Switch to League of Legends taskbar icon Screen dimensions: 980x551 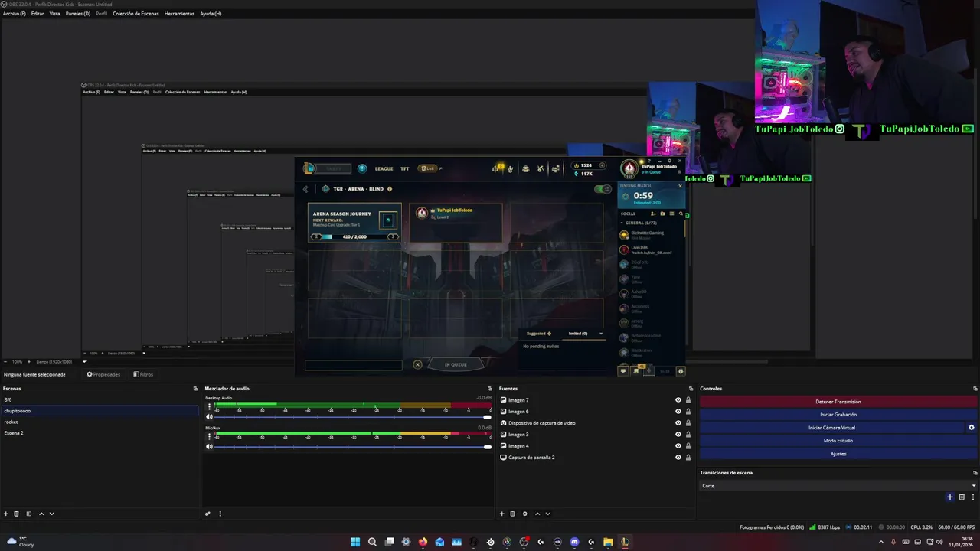pyautogui.click(x=625, y=542)
